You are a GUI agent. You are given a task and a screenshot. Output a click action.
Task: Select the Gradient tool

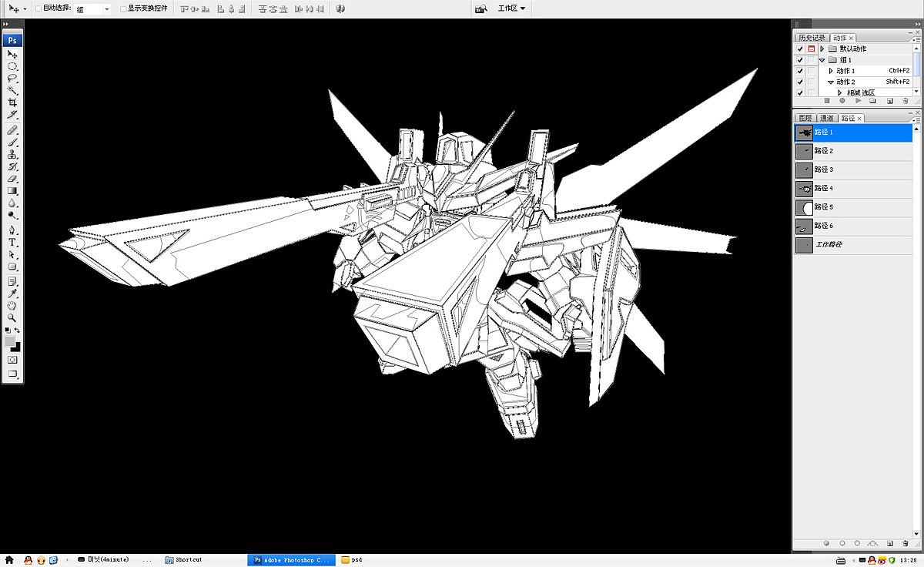point(12,190)
